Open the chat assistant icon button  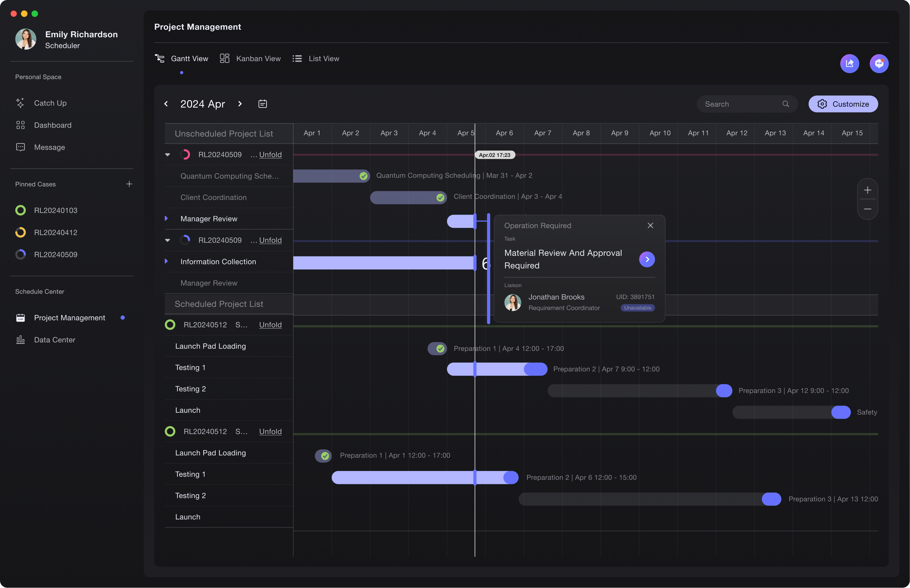tap(879, 63)
